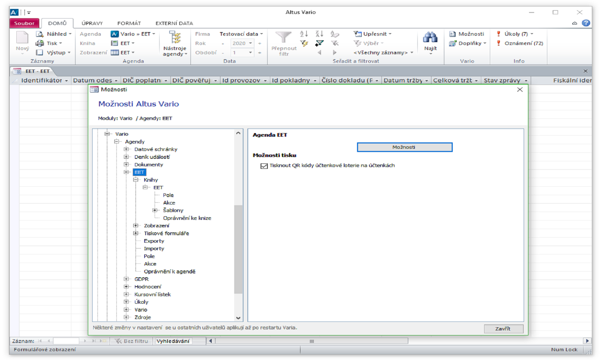The width and height of the screenshot is (603, 364).
Task: Expand the Tiskové formuláře tree node
Action: (x=136, y=233)
